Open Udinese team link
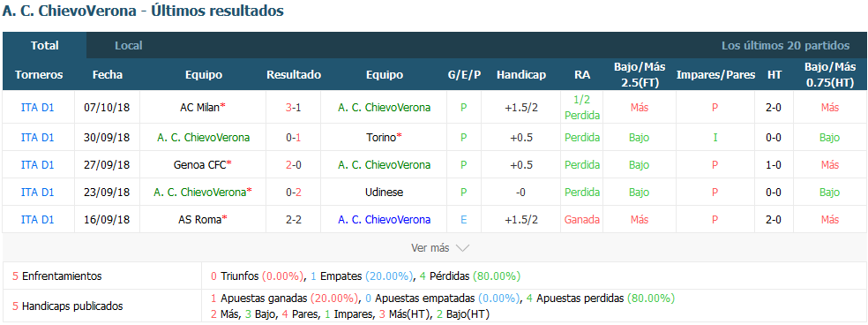The image size is (868, 325). (x=385, y=192)
